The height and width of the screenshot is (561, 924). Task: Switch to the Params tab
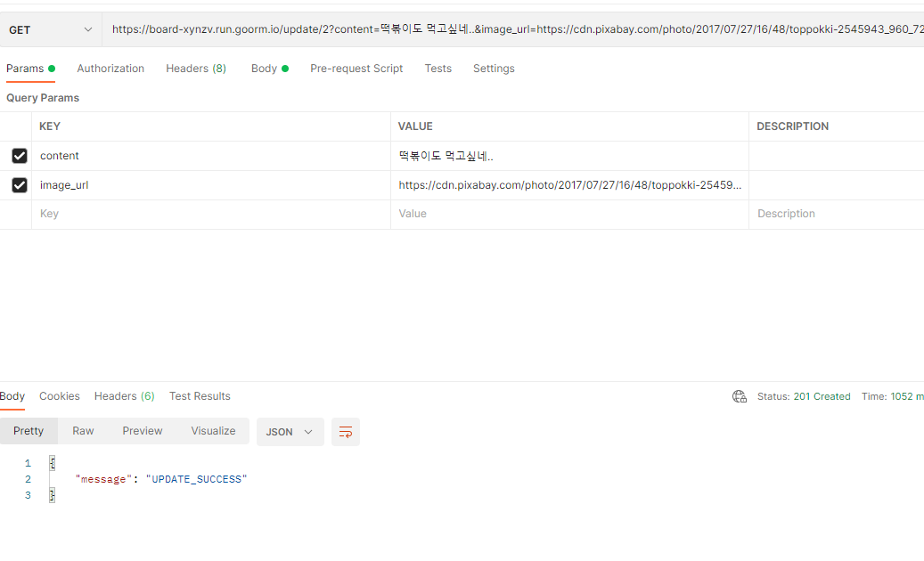click(30, 69)
